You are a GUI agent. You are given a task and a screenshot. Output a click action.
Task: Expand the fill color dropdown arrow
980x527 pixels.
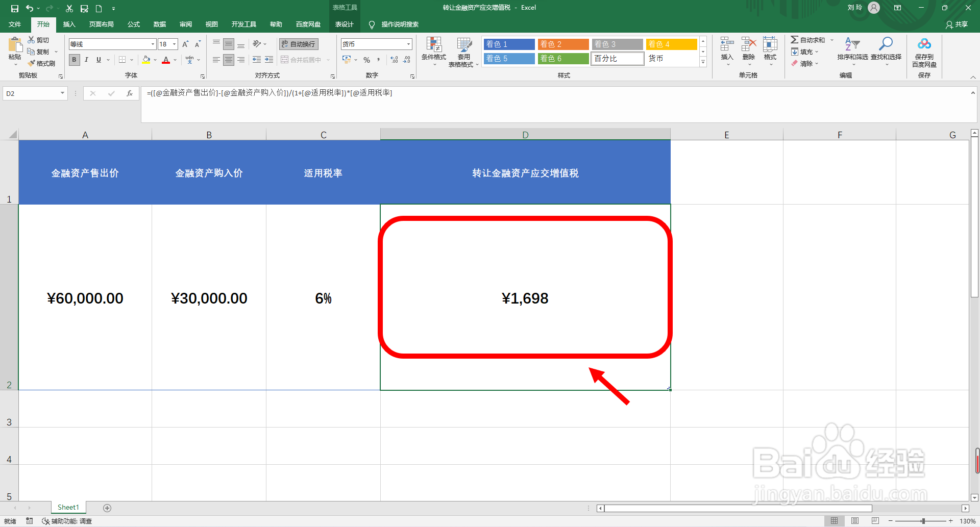coord(154,60)
